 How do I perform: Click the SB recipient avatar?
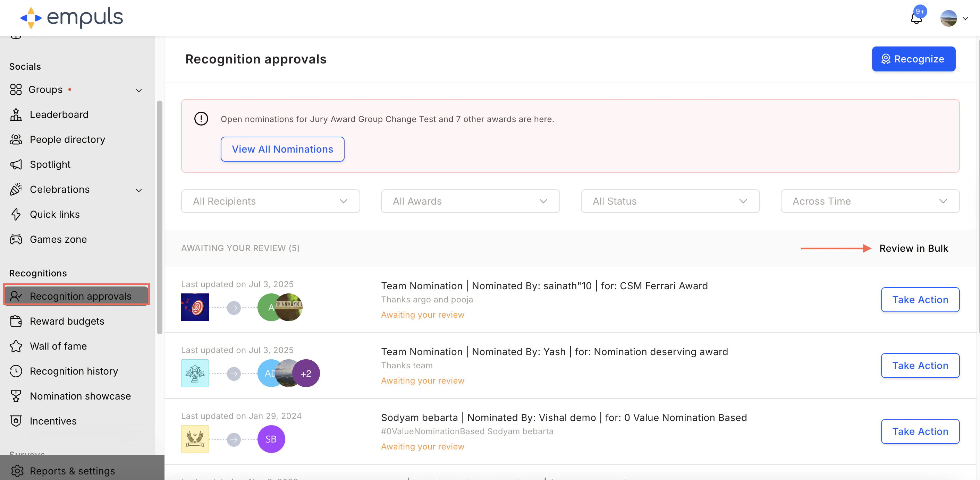271,439
